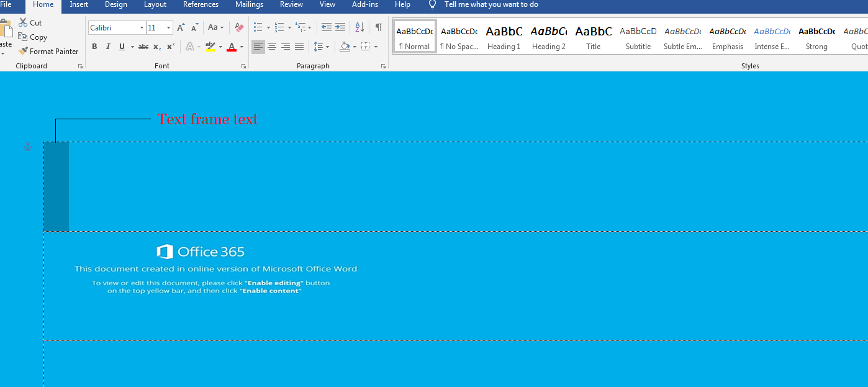Click the object anchor icon in document
868x387 pixels.
tap(27, 147)
